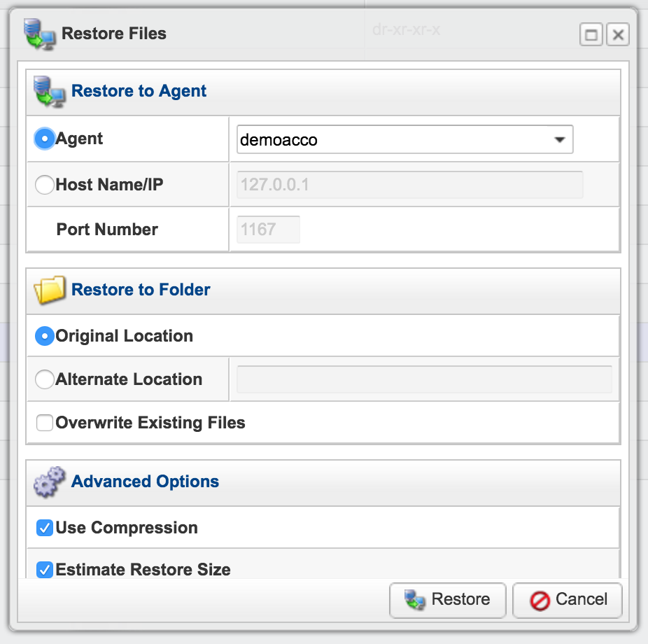This screenshot has width=648, height=644.
Task: Select the Agent radio button
Action: coord(44,139)
